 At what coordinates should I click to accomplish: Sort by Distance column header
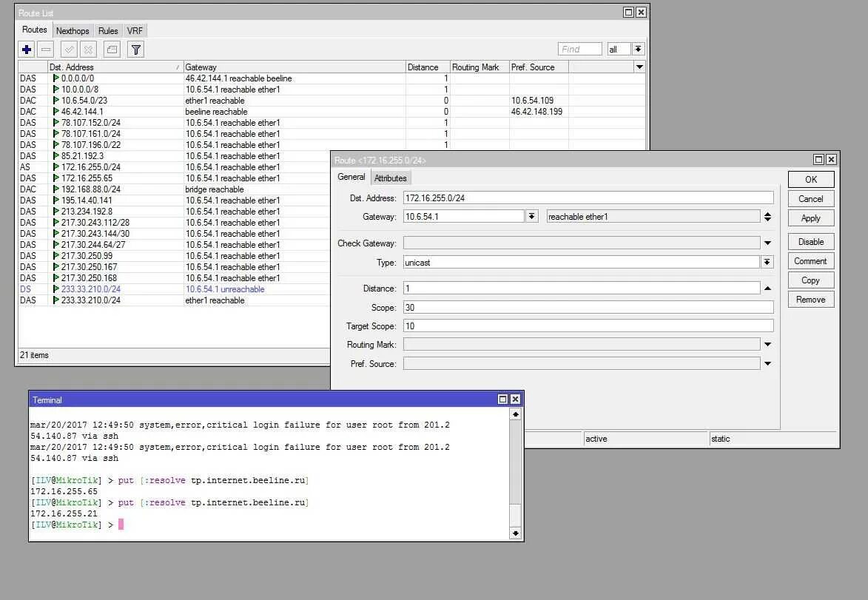(x=428, y=67)
